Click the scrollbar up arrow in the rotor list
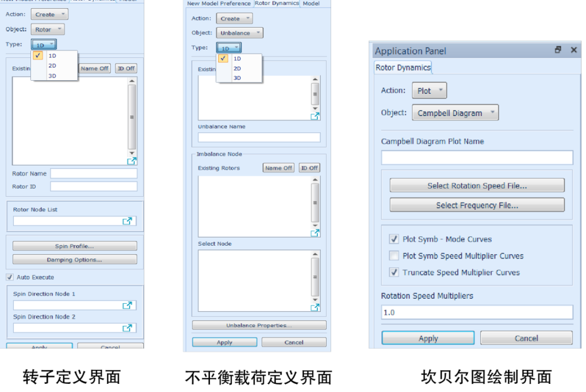 [132, 81]
